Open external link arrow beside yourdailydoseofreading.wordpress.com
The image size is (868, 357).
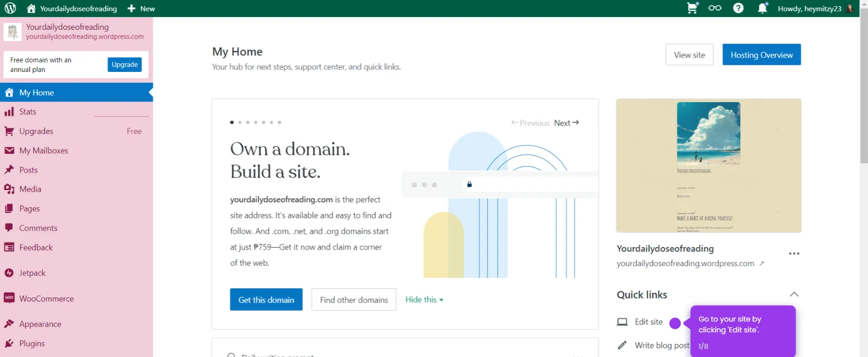[762, 264]
